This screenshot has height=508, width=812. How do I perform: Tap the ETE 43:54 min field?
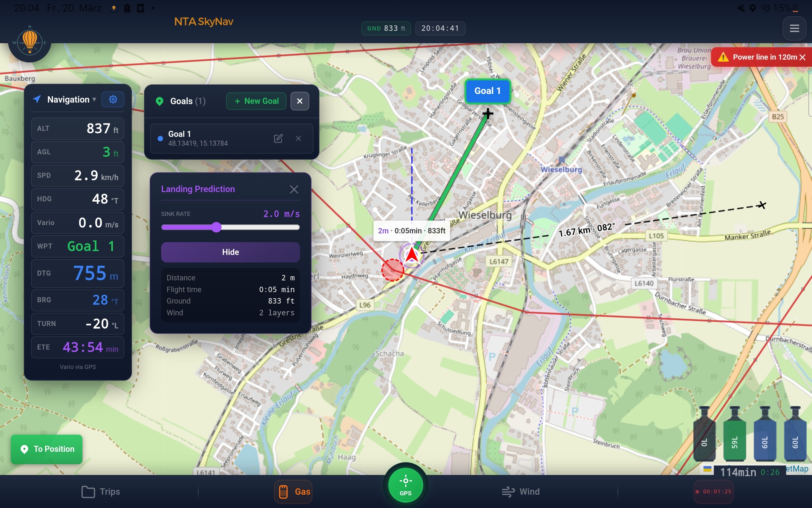pyautogui.click(x=77, y=347)
